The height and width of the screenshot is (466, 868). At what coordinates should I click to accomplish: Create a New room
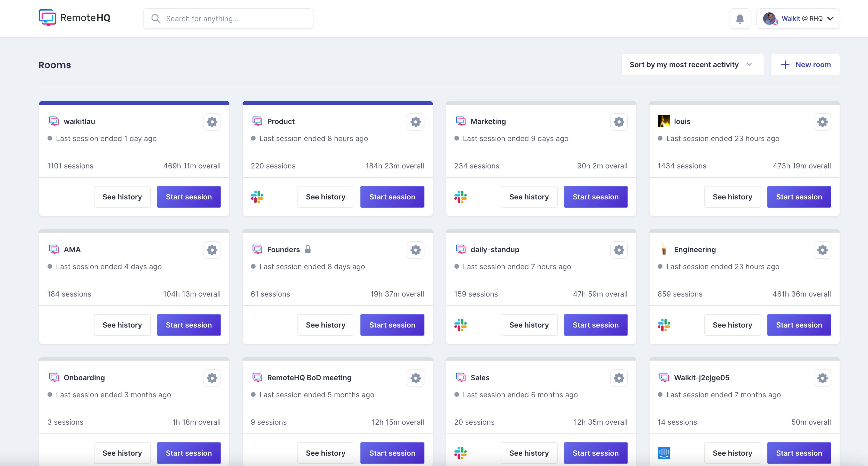coord(805,64)
